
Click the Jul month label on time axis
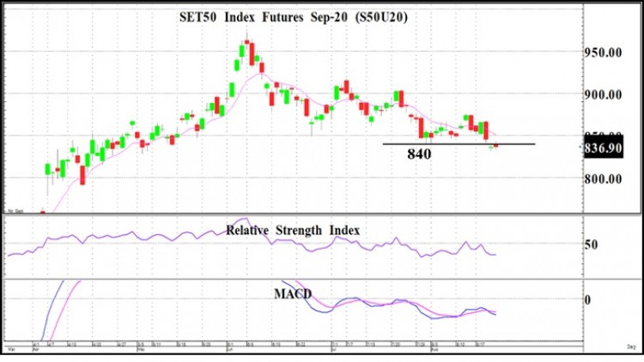click(x=334, y=349)
